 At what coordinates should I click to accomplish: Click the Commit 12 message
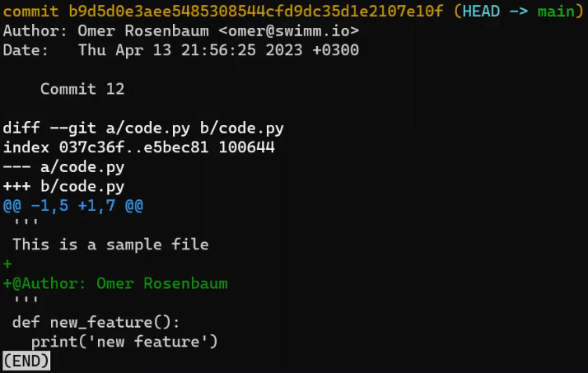pyautogui.click(x=82, y=89)
